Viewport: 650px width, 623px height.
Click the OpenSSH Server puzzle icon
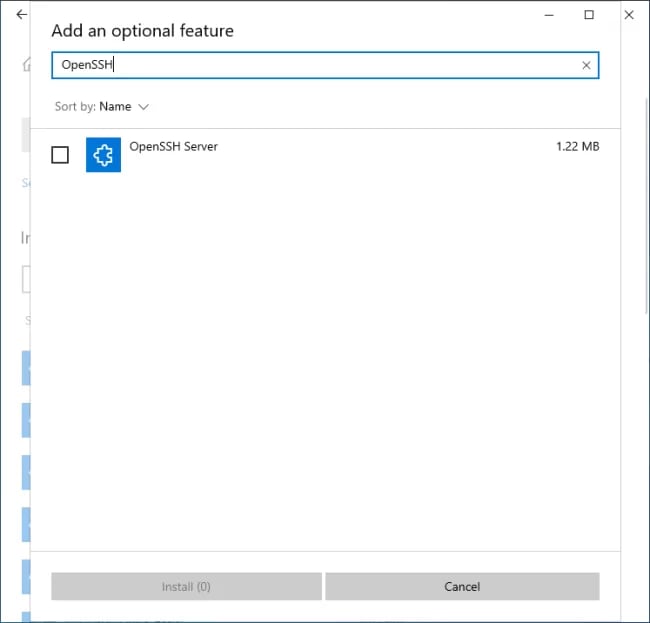[103, 155]
